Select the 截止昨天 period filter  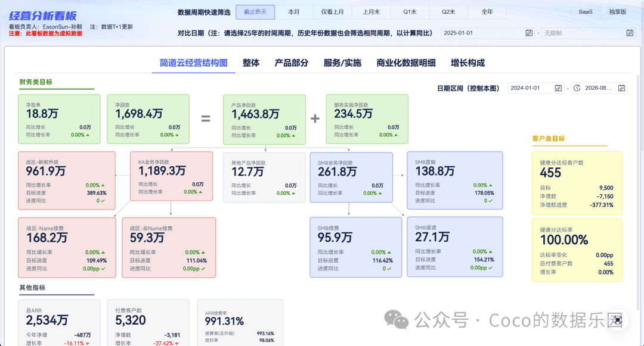click(255, 12)
